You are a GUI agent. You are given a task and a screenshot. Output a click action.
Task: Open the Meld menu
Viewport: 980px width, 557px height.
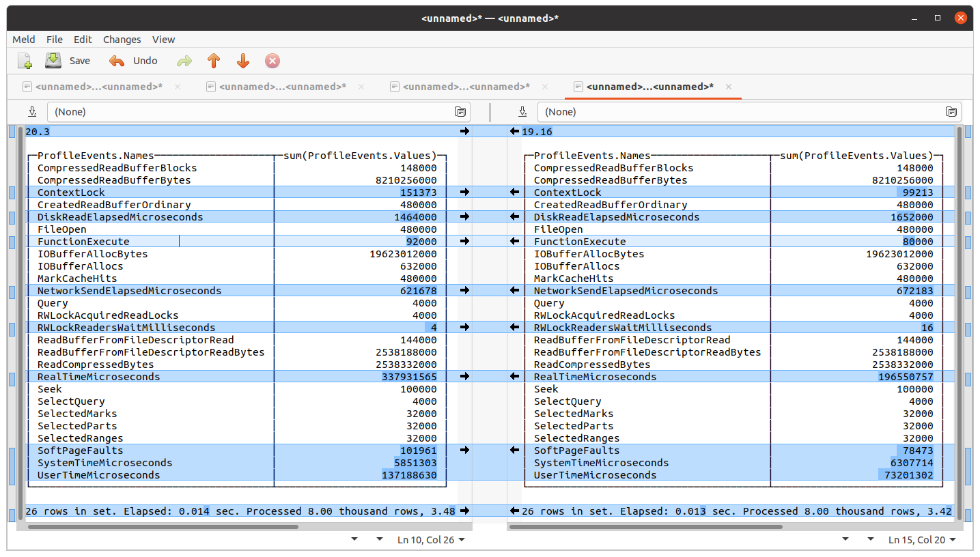click(x=24, y=40)
